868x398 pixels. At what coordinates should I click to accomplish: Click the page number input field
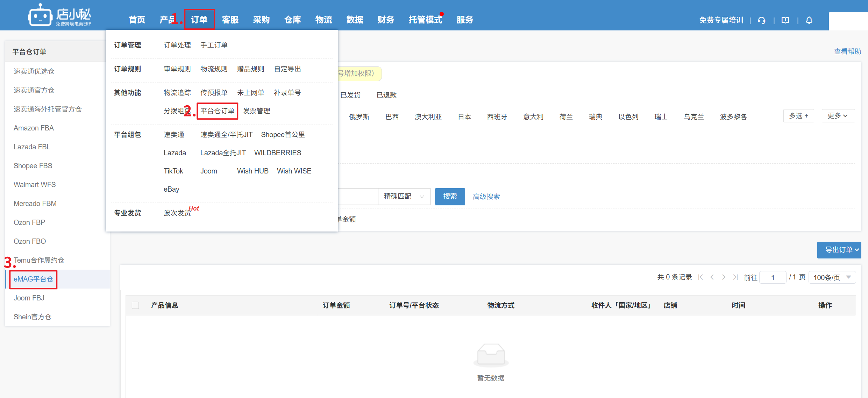[773, 277]
